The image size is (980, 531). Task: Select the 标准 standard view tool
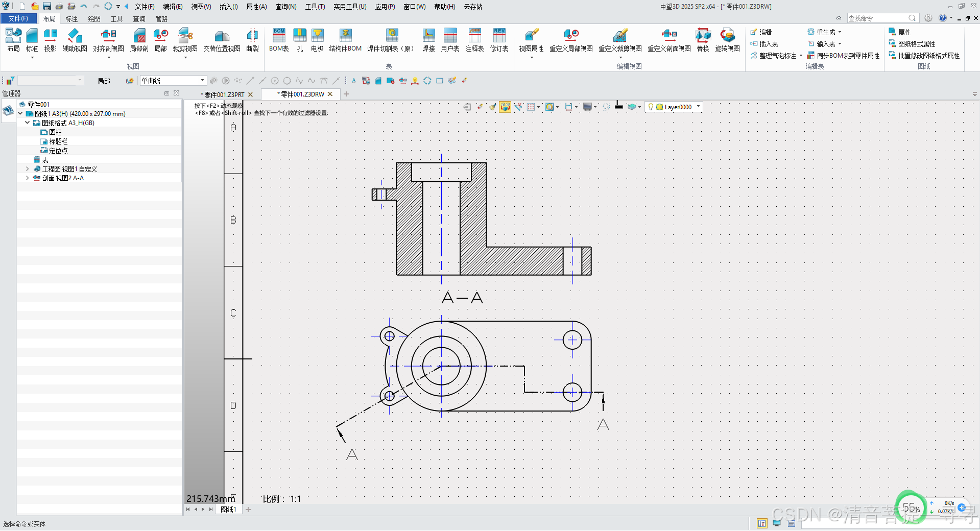[x=32, y=40]
